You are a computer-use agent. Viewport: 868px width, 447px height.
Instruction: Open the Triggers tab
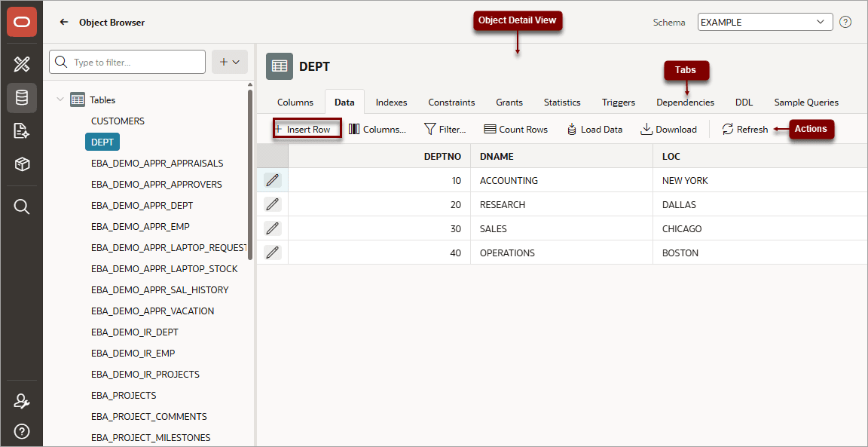coord(619,102)
